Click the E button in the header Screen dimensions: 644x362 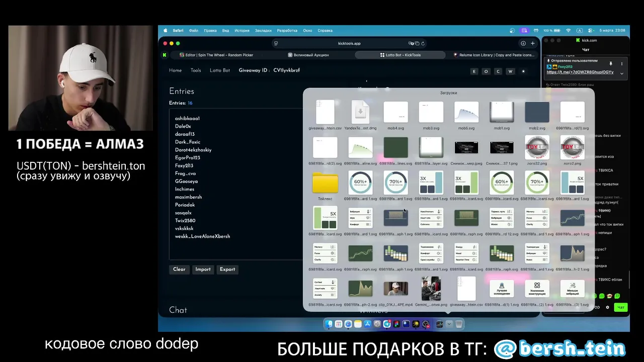tap(474, 71)
